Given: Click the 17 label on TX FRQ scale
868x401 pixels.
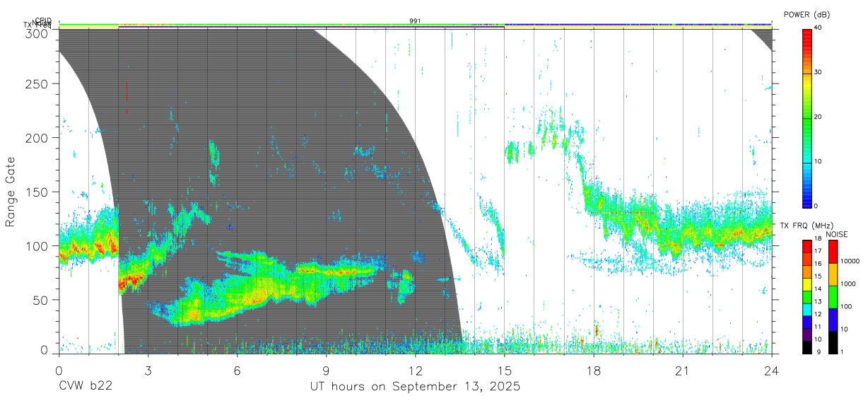Looking at the screenshot, I should pos(817,251).
